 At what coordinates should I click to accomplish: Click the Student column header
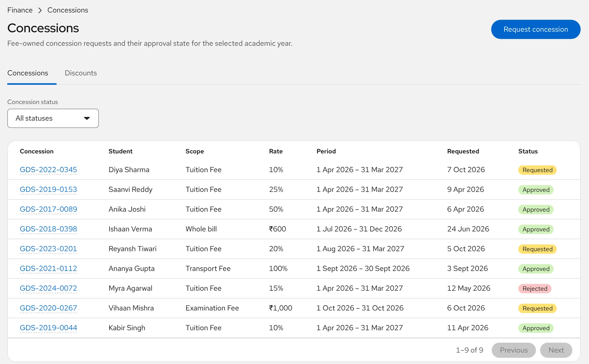point(120,151)
